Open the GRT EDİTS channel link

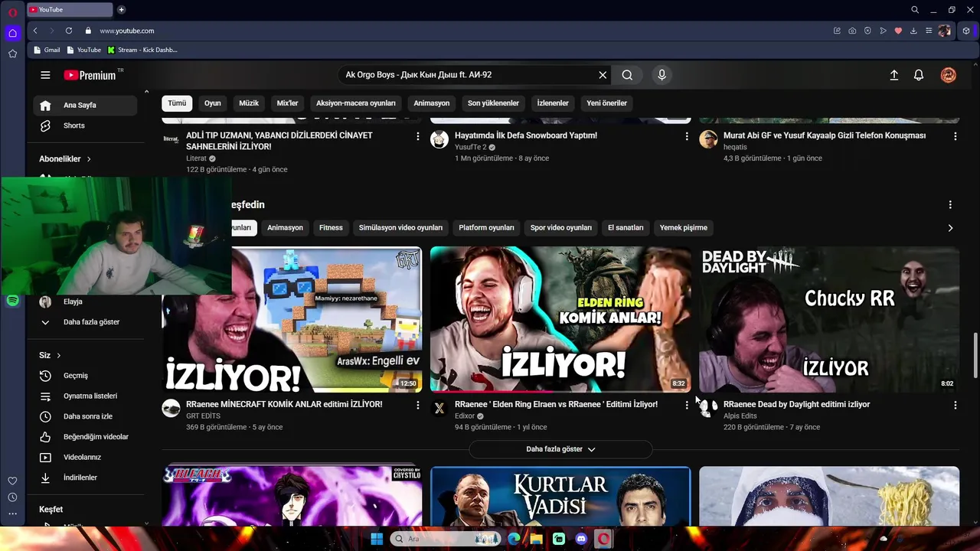[x=203, y=416]
